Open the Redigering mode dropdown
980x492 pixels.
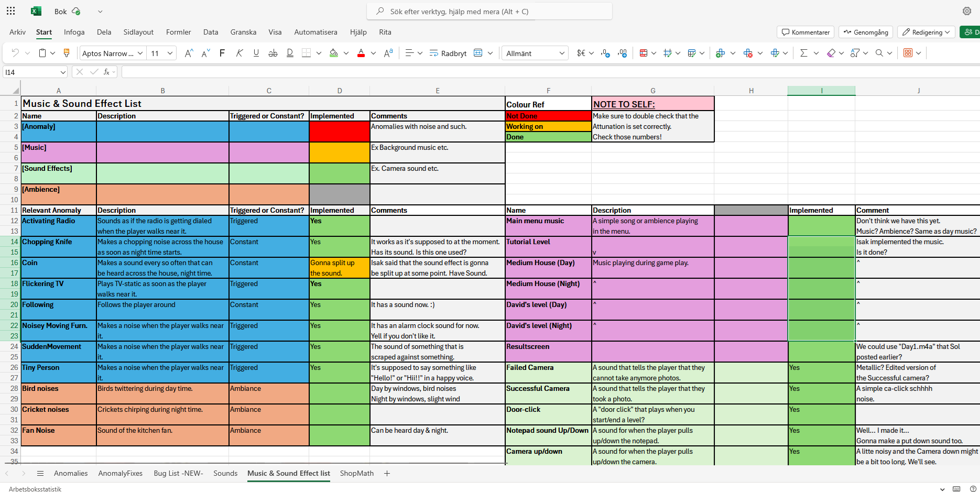(926, 32)
